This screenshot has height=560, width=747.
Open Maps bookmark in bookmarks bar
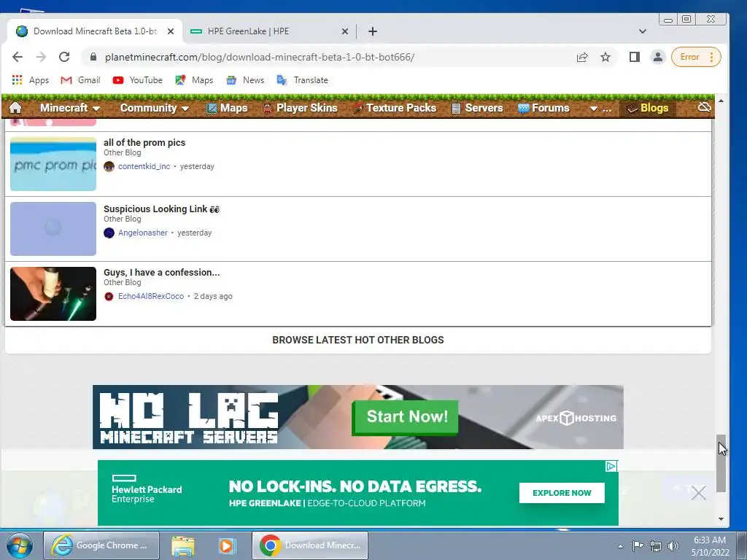[x=194, y=80]
